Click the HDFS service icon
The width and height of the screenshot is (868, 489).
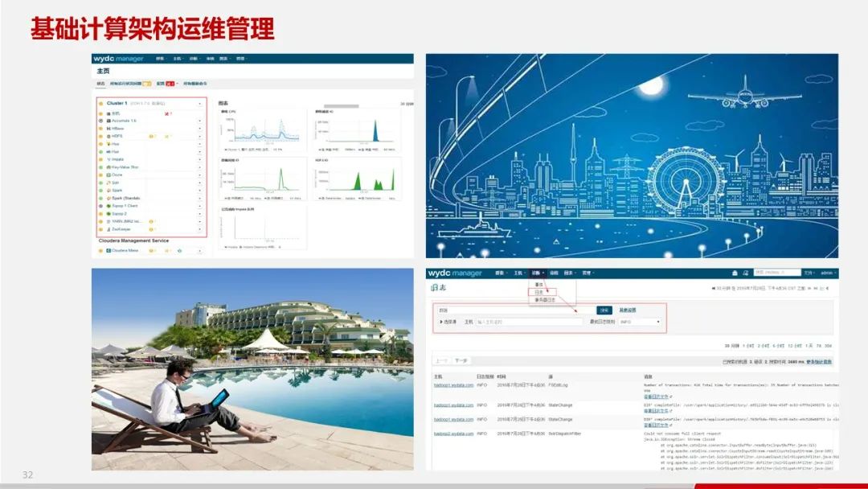(108, 136)
